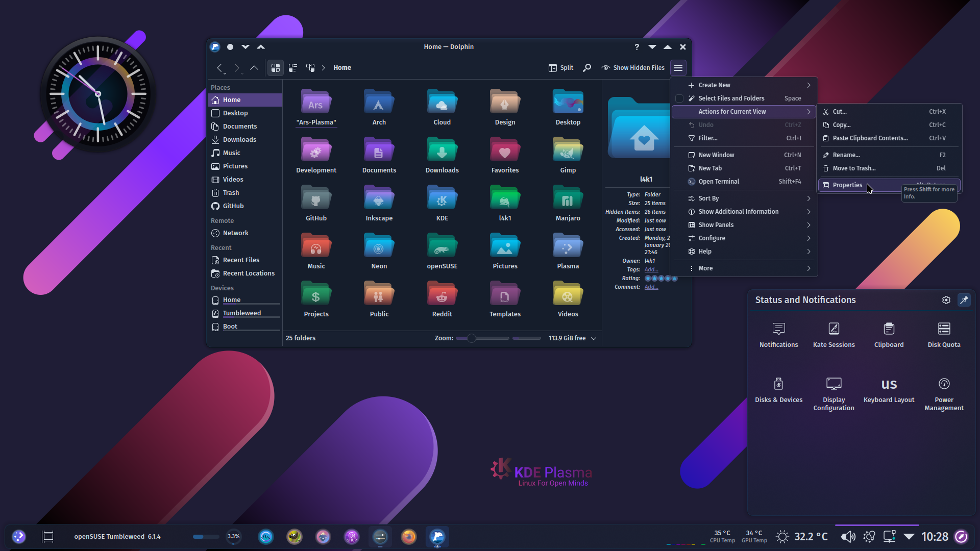Choose Move to Trash... entry

[890, 168]
